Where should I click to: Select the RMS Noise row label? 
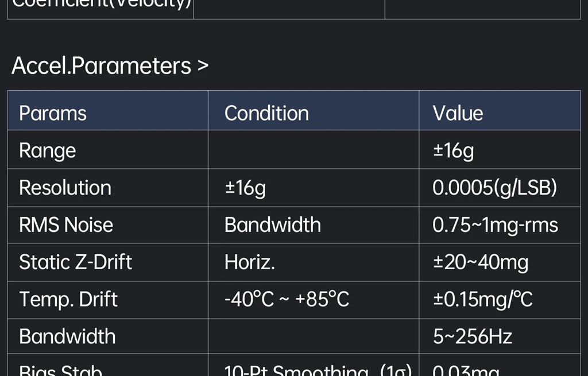[66, 225]
